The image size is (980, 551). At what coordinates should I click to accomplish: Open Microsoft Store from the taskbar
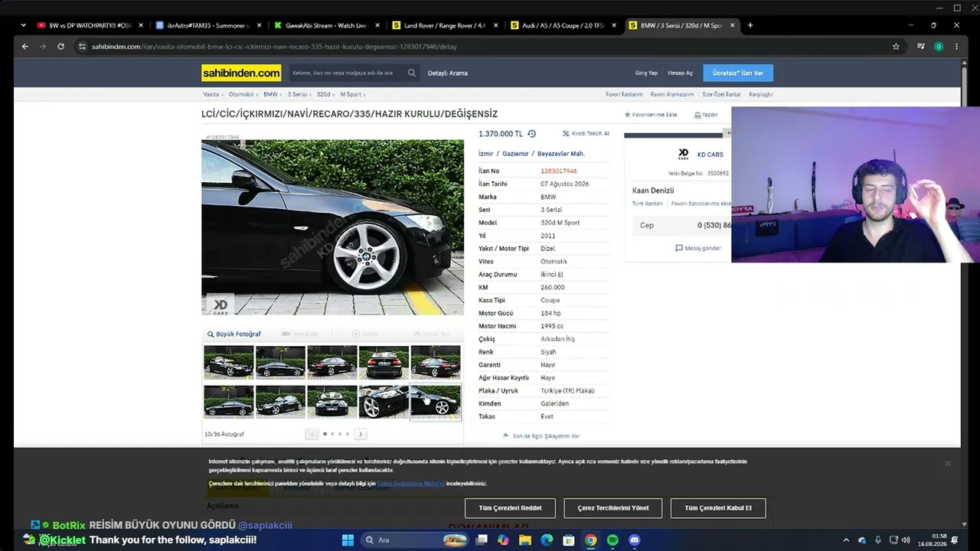click(569, 540)
